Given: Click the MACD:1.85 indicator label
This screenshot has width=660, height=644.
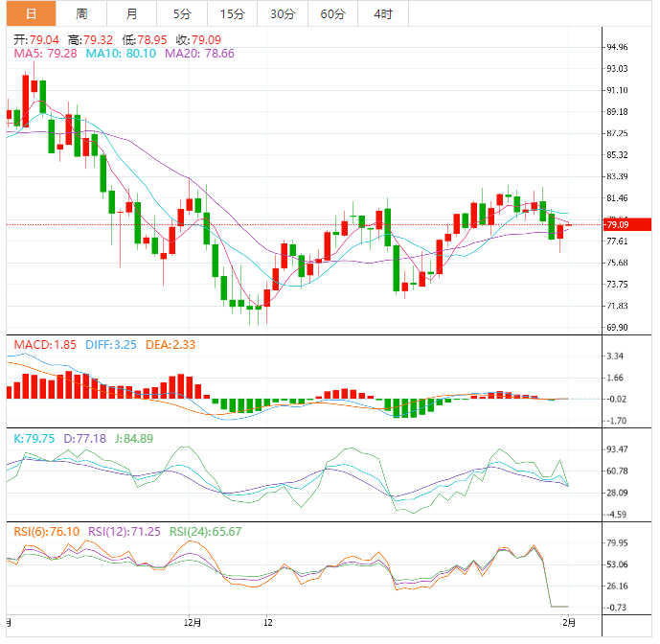Looking at the screenshot, I should tap(45, 345).
